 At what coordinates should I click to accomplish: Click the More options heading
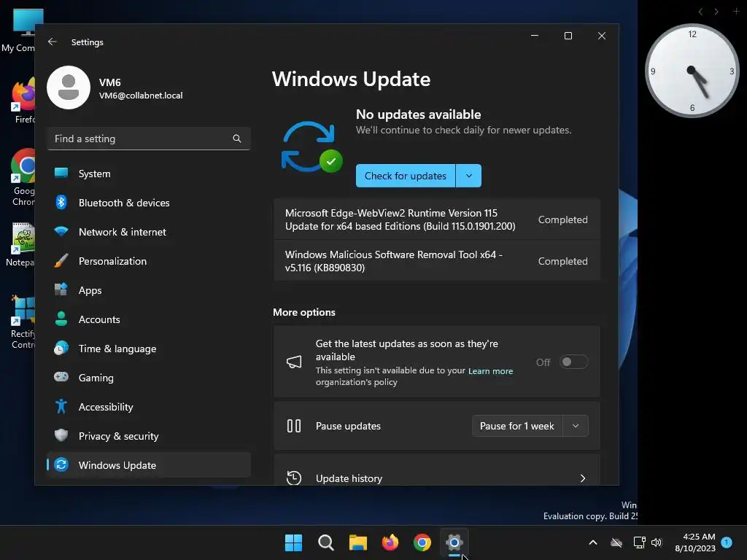pyautogui.click(x=304, y=312)
